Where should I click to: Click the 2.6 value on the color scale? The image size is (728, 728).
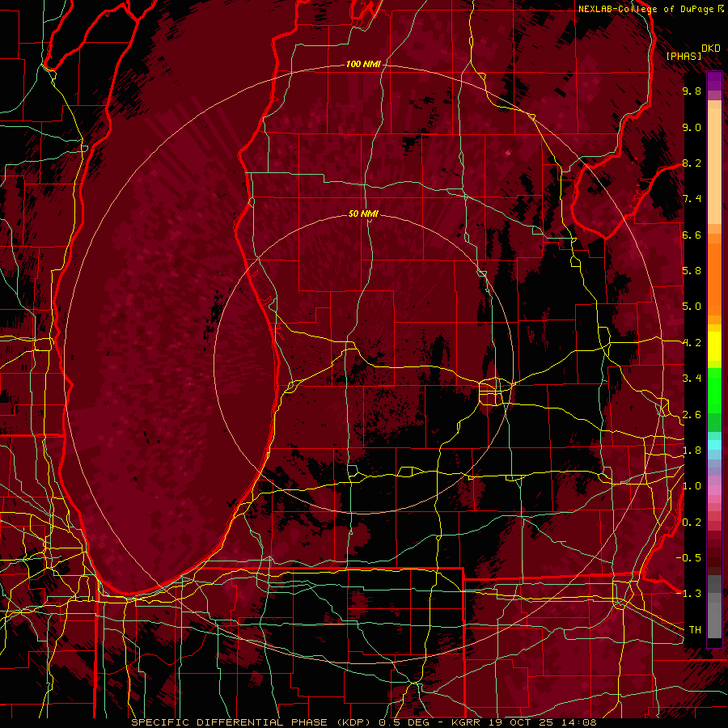tap(692, 415)
